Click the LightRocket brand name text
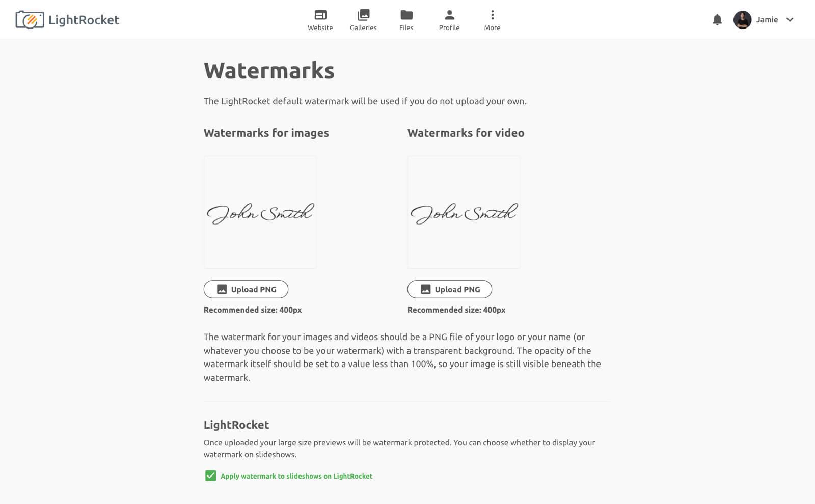The image size is (815, 504). click(84, 20)
